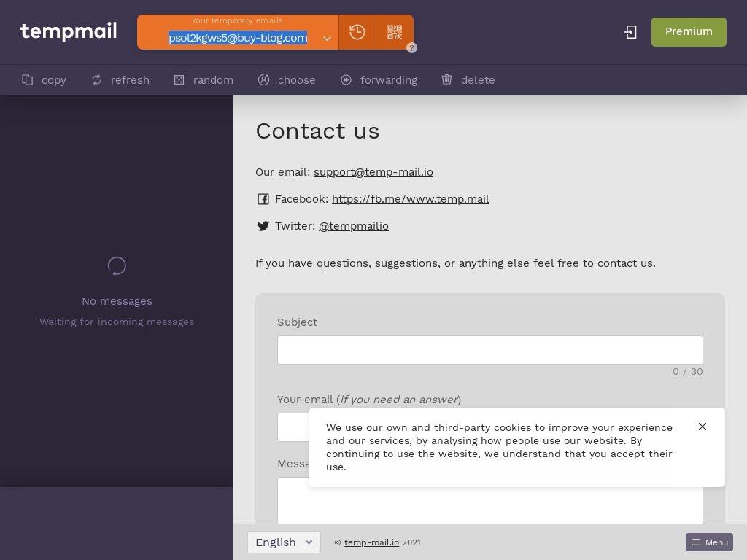Click the login door icon

click(x=630, y=32)
